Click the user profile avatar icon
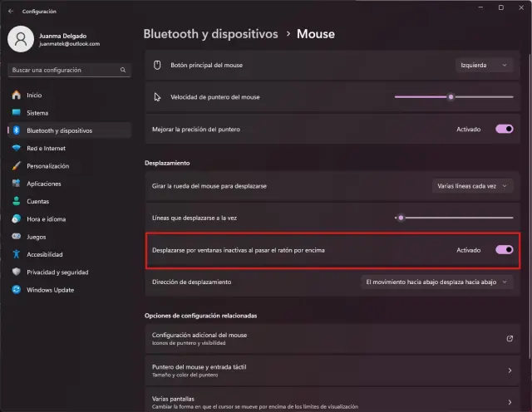Viewport: 532px width, 412px height. [x=21, y=37]
